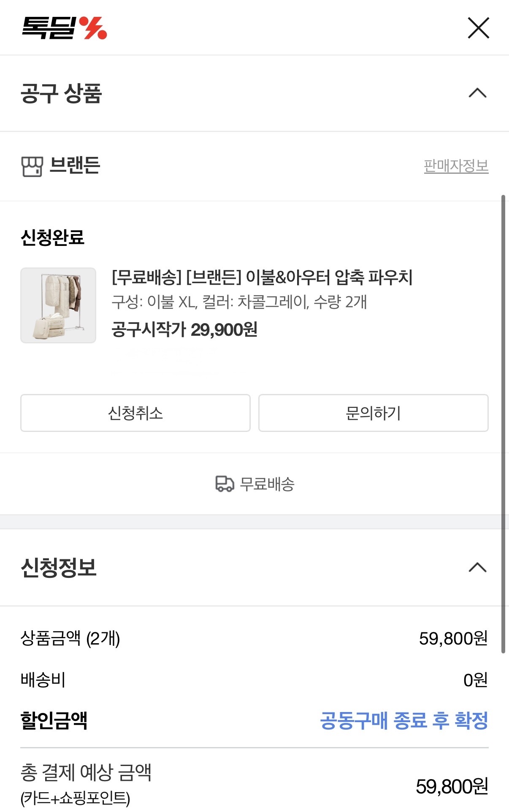Open the compression pouch product thumbnail

[58, 305]
